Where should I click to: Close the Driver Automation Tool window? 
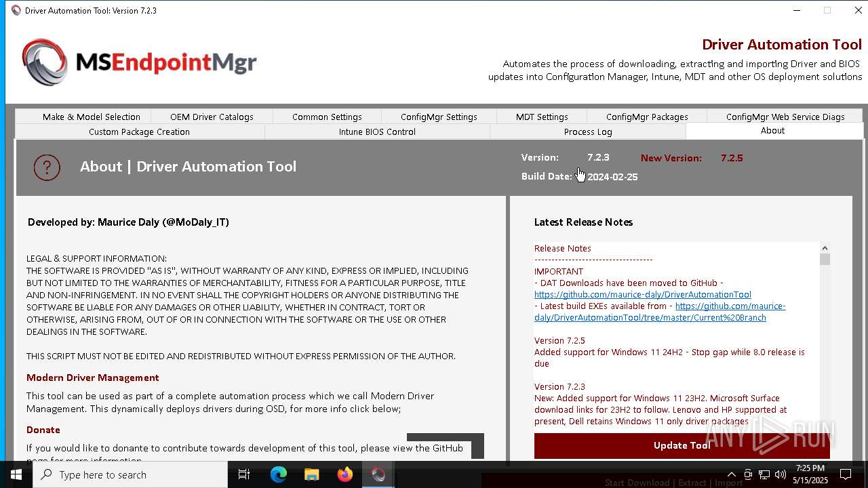click(858, 10)
